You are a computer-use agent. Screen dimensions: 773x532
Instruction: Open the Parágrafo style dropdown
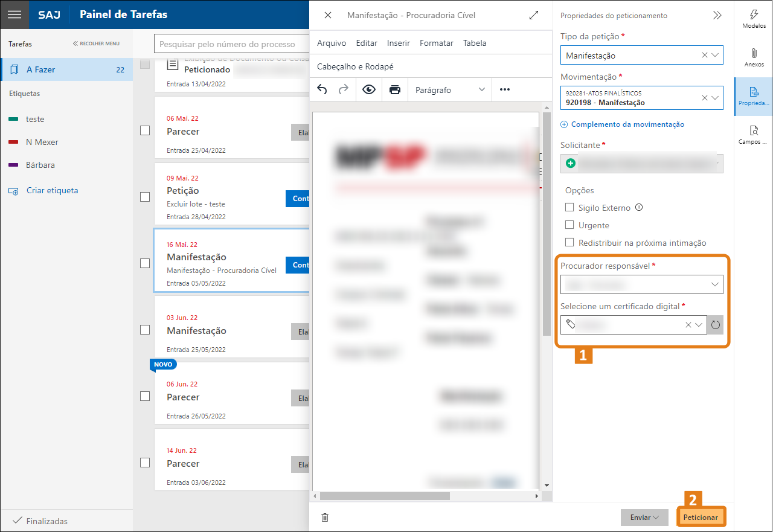[x=449, y=90]
